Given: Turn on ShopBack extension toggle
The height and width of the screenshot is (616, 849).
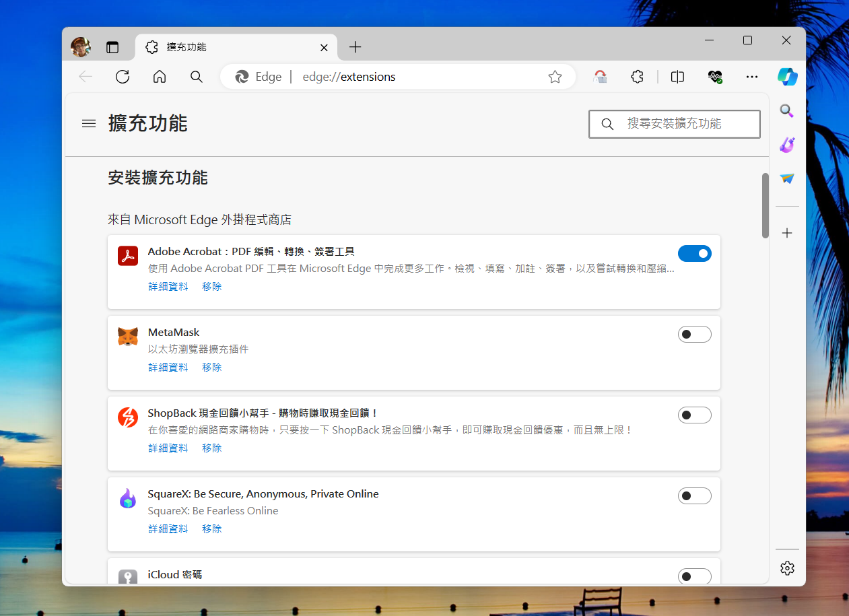Looking at the screenshot, I should 694,415.
